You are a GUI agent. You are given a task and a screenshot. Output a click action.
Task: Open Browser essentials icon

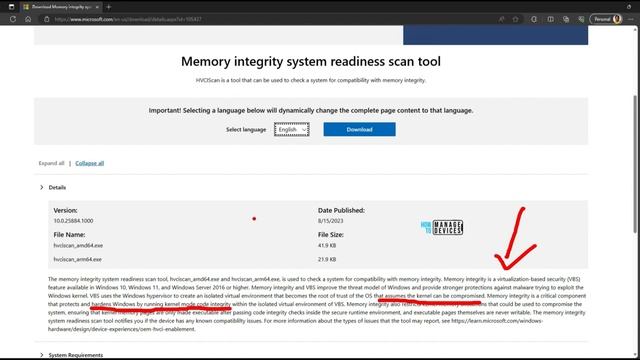(x=581, y=19)
